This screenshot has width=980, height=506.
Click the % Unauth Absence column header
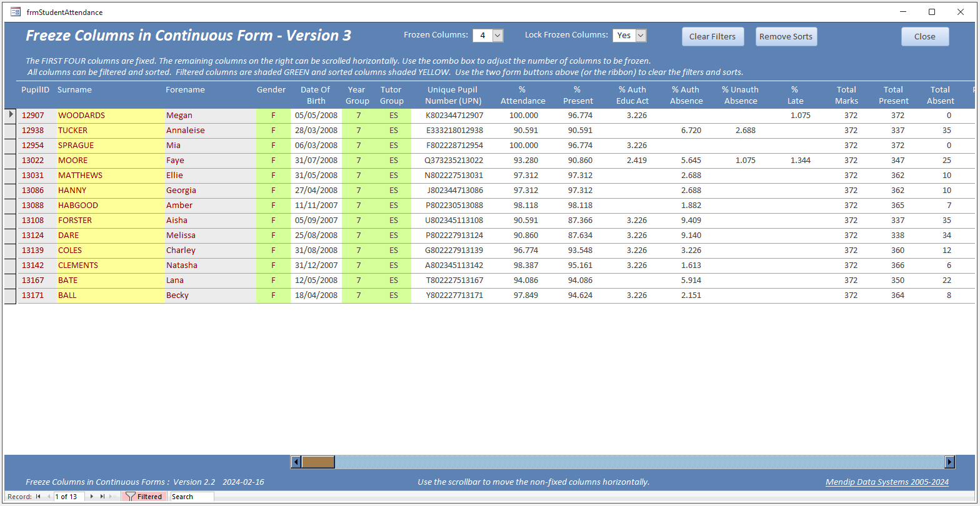(x=740, y=95)
